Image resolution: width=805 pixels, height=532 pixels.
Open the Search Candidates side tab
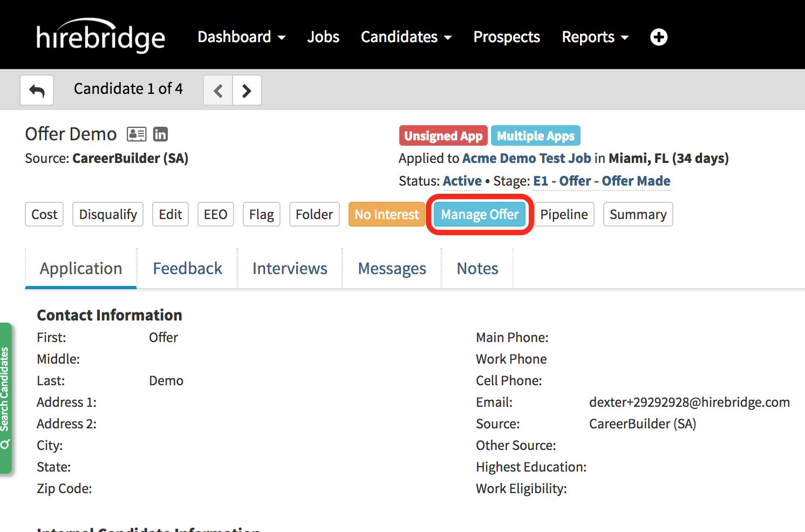click(x=5, y=398)
